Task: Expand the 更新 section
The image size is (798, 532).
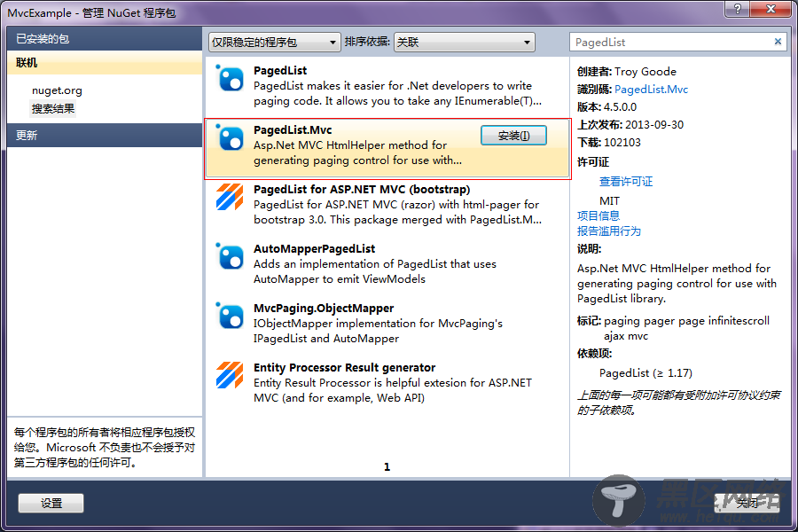Action: click(x=105, y=136)
